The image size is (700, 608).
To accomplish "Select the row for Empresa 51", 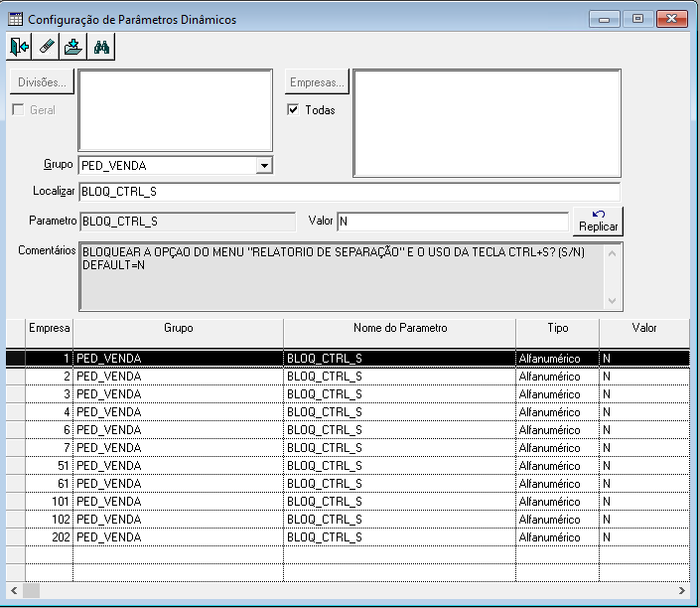I will pos(348,466).
